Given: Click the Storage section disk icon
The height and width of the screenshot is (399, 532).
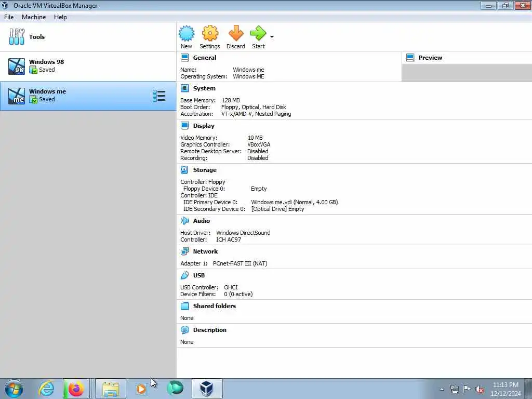Looking at the screenshot, I should pos(184,170).
